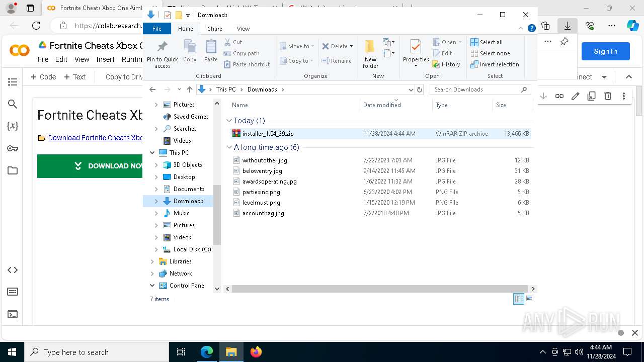
Task: Switch to large icons view button
Action: click(529, 299)
